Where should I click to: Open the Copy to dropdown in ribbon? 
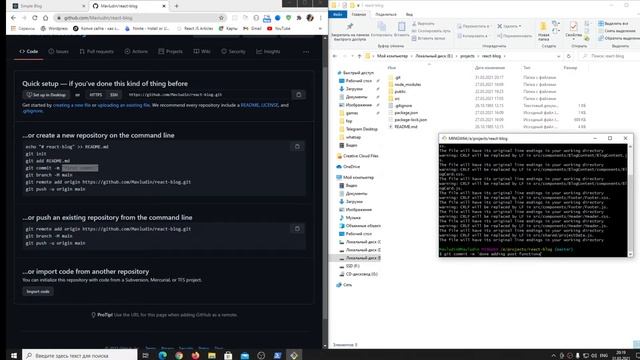(x=473, y=36)
